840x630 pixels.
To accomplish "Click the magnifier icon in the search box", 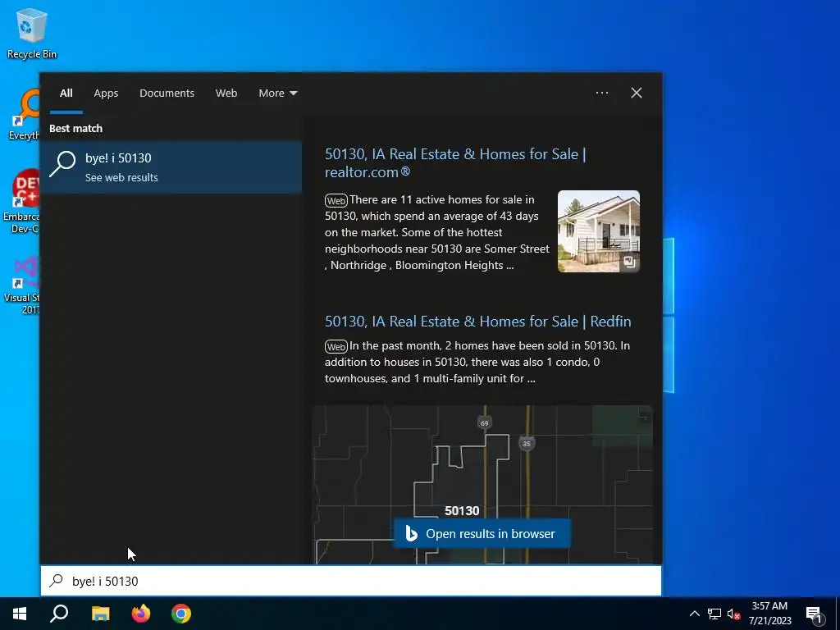I will tap(57, 581).
